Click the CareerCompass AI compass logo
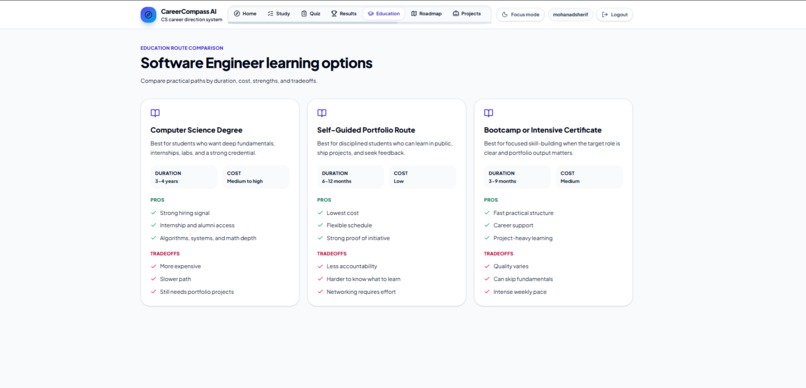Image resolution: width=806 pixels, height=388 pixels. (x=148, y=15)
